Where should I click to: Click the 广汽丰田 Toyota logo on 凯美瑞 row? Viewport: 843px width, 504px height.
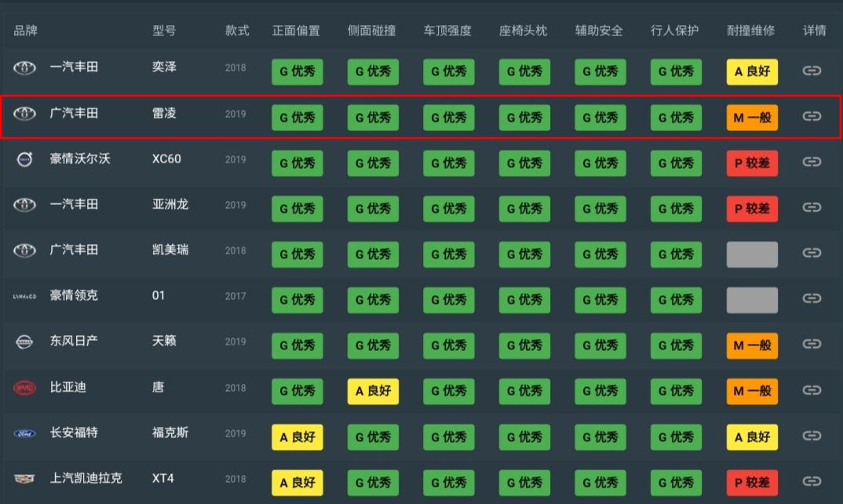[x=24, y=254]
